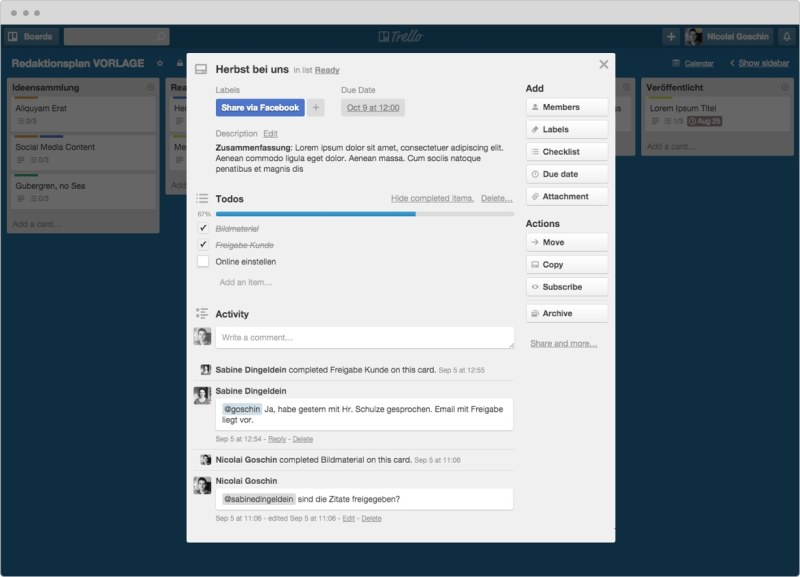Screen dimensions: 800x577
Task: Click the yellow label on Lorem Ipsum Titel
Action: click(661, 97)
